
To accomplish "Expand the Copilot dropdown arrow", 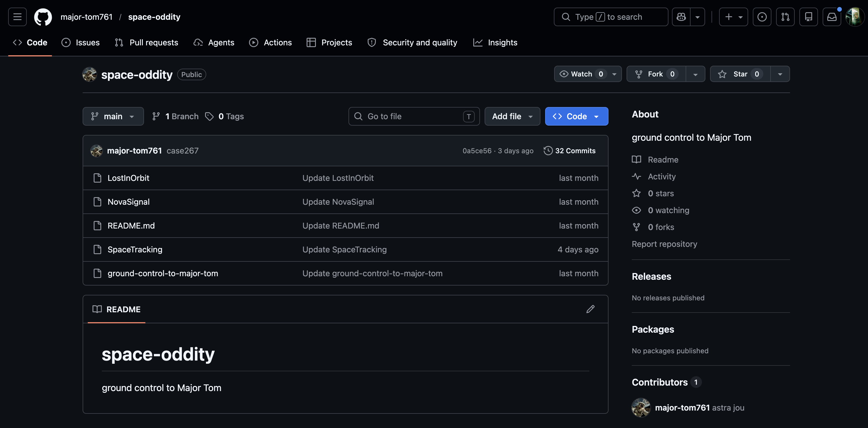I will coord(698,17).
